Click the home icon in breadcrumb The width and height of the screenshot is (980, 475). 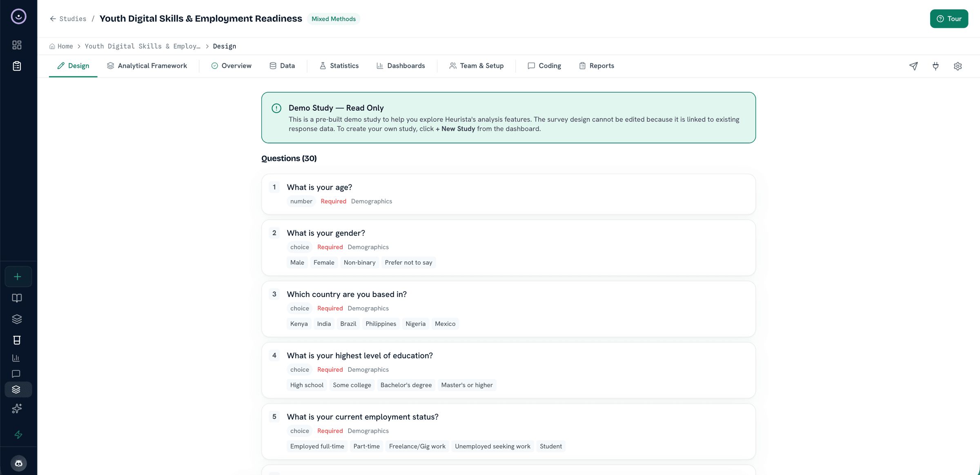click(52, 47)
